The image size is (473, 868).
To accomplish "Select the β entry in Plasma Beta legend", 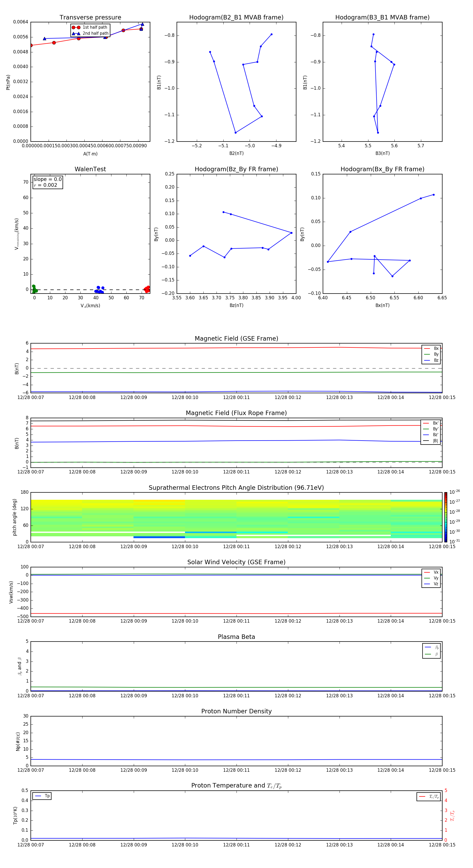I will click(431, 654).
